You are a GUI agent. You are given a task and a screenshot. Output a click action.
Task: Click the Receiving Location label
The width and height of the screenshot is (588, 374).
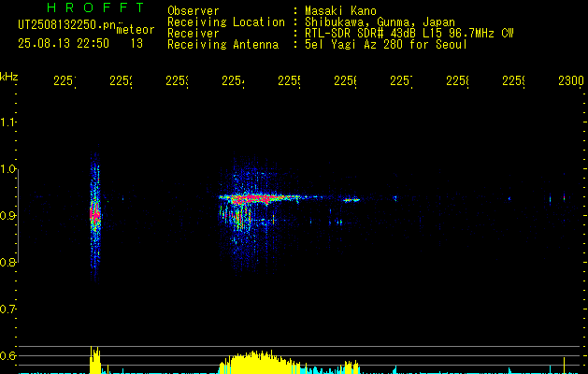point(226,22)
